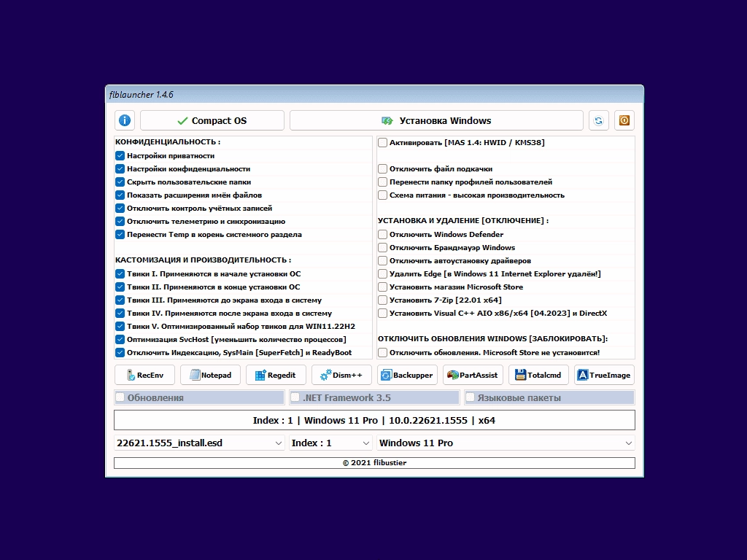Toggle Твики III checkbox
The image size is (747, 560).
(x=120, y=300)
